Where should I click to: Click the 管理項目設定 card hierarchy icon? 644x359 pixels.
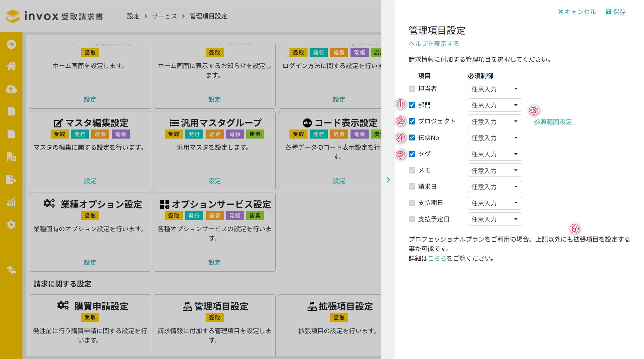tap(187, 306)
